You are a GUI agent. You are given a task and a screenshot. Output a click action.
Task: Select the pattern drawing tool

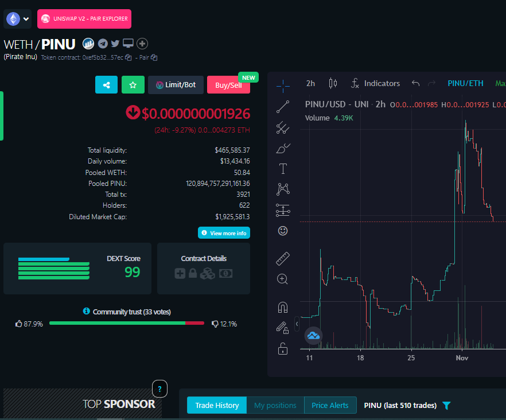click(283, 189)
